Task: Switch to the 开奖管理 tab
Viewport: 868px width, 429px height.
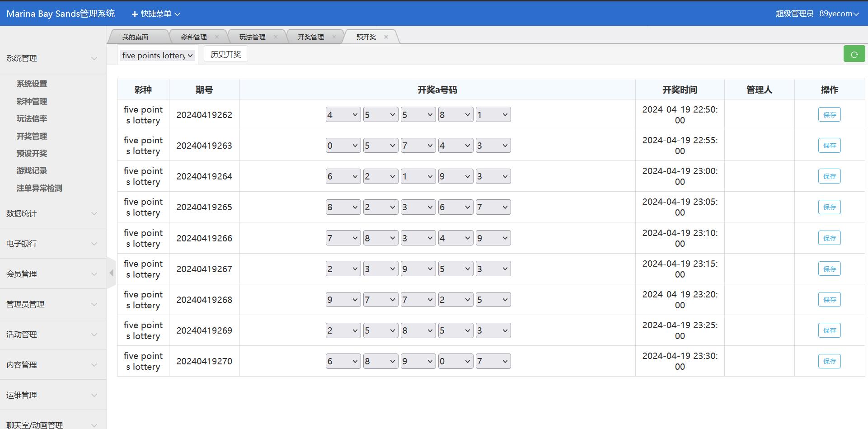Action: (310, 37)
